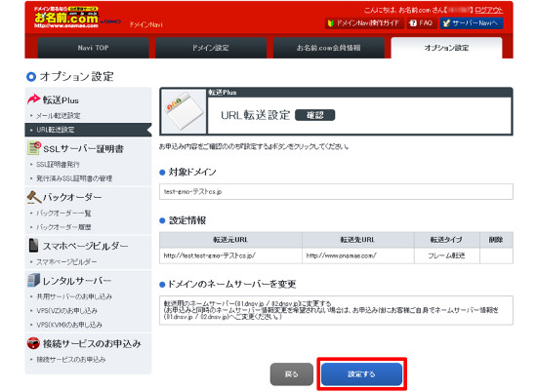Click the お名前.com logo

point(66,18)
